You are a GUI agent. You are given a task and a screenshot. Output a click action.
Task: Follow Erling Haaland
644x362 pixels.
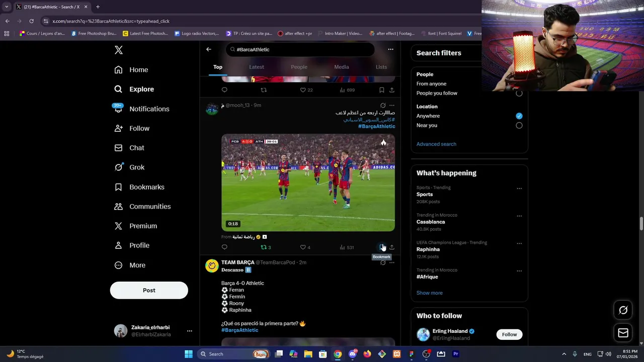(509, 334)
